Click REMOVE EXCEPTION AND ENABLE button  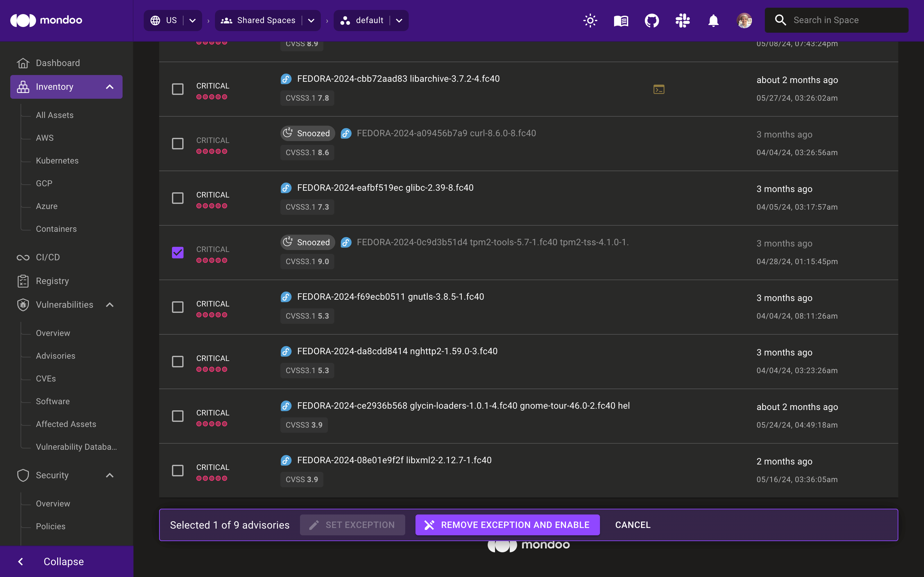tap(508, 524)
